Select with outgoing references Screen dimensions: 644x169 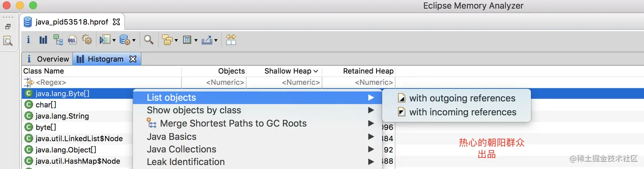(457, 98)
